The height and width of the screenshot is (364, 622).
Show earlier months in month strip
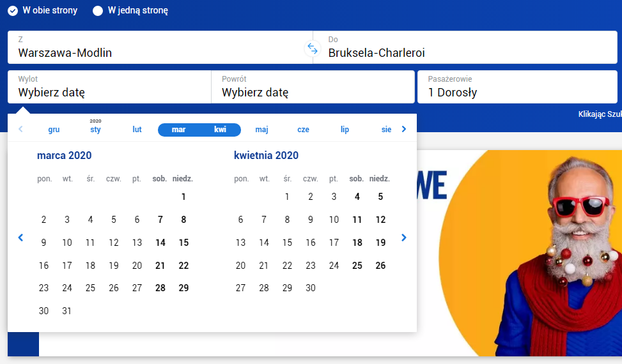coord(20,129)
